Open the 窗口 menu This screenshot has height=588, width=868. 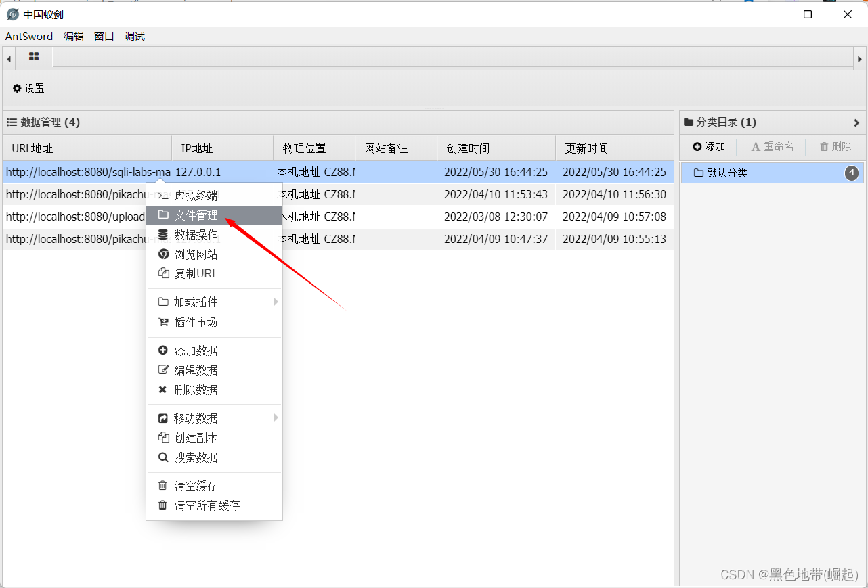pos(103,36)
